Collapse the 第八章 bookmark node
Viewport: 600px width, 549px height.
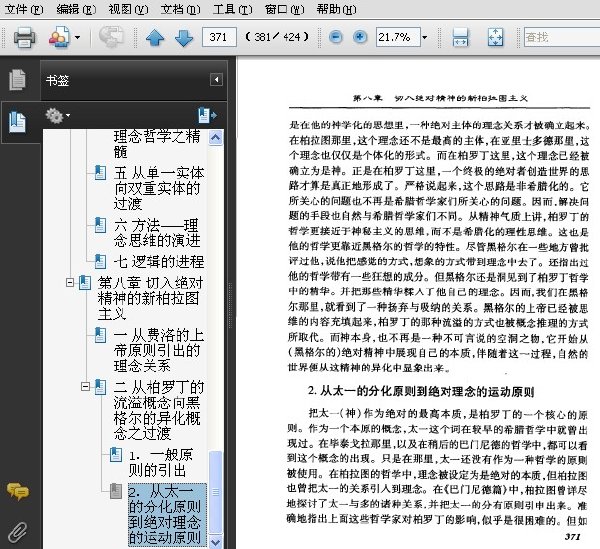(70, 283)
